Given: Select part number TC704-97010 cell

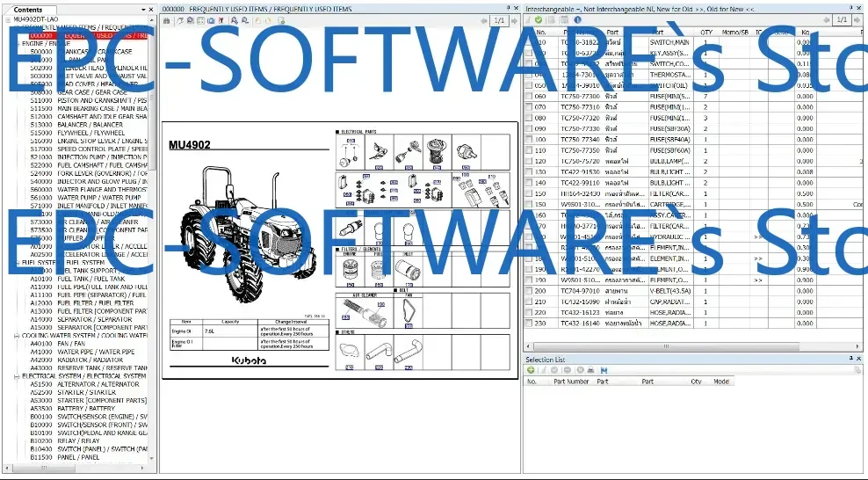Looking at the screenshot, I should (580, 291).
